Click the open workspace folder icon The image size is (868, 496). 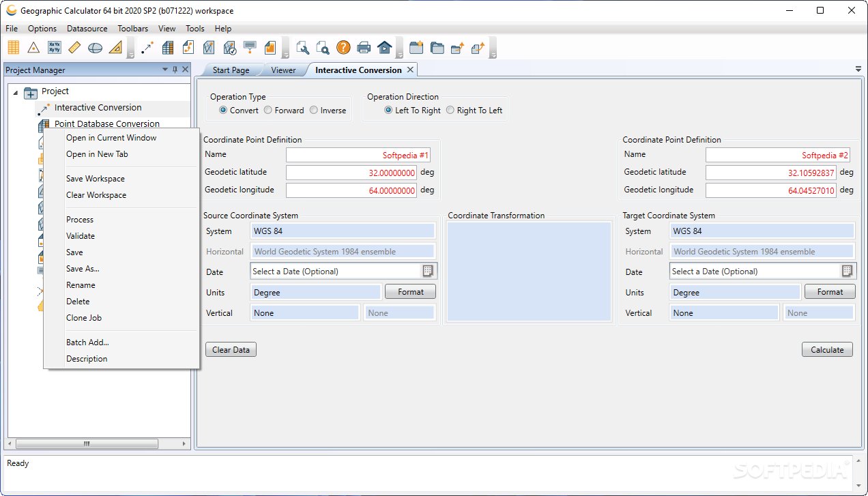[437, 47]
